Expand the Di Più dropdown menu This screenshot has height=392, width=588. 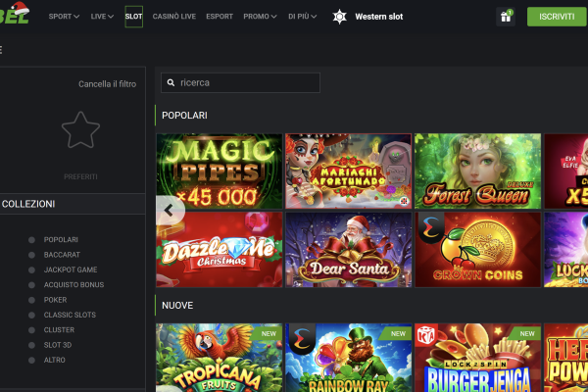point(302,17)
